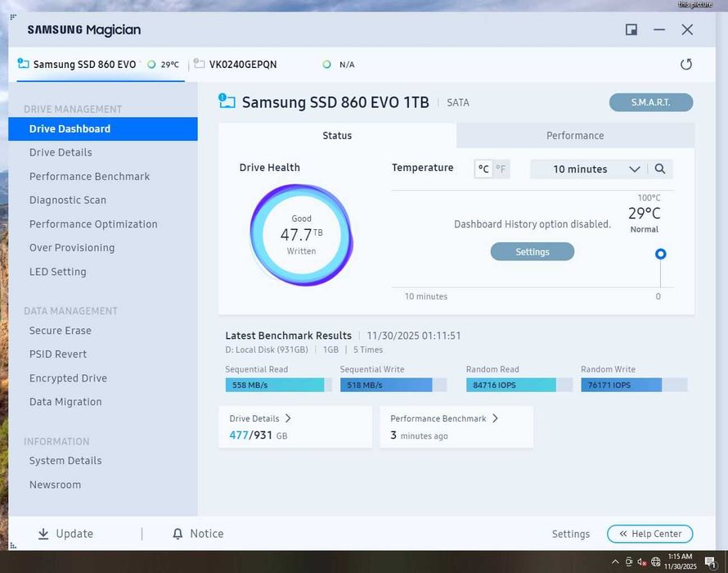
Task: Click the Random Write 76171 IOPS bar
Action: coord(634,385)
